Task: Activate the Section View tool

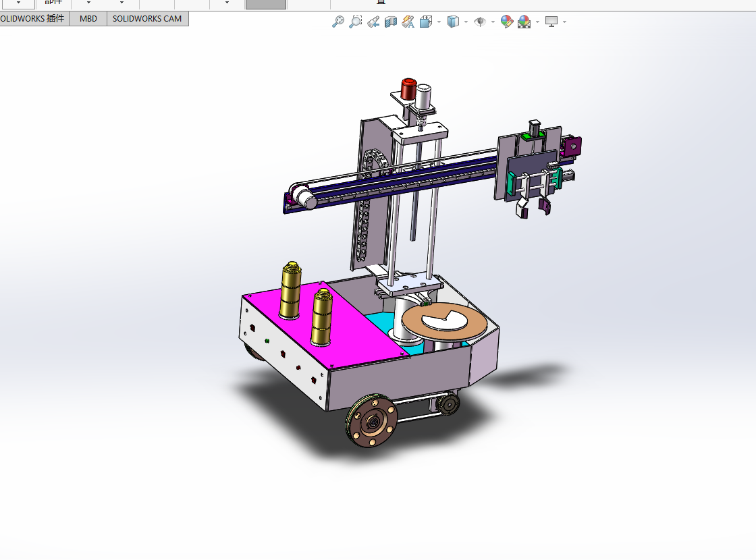Action: click(391, 22)
